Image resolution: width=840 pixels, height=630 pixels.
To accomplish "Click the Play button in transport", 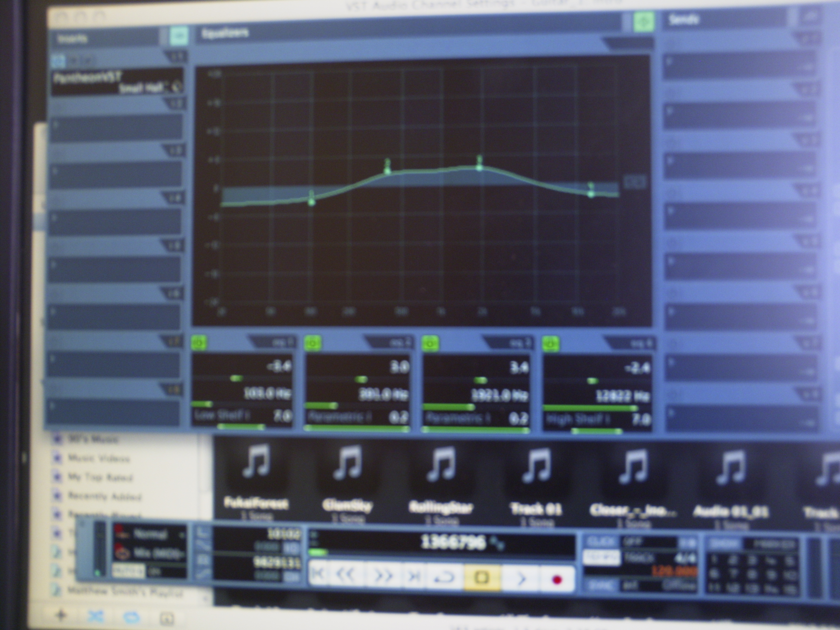I will 521,579.
